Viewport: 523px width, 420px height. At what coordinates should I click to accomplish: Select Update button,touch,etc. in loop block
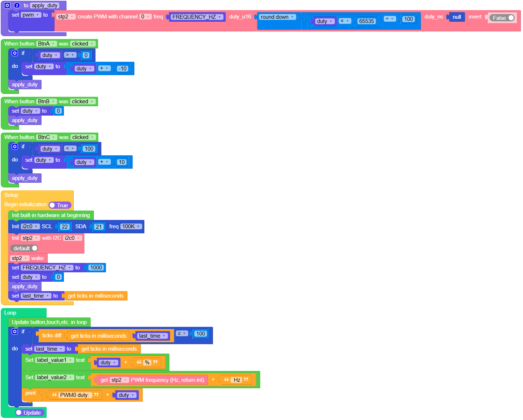click(x=49, y=322)
